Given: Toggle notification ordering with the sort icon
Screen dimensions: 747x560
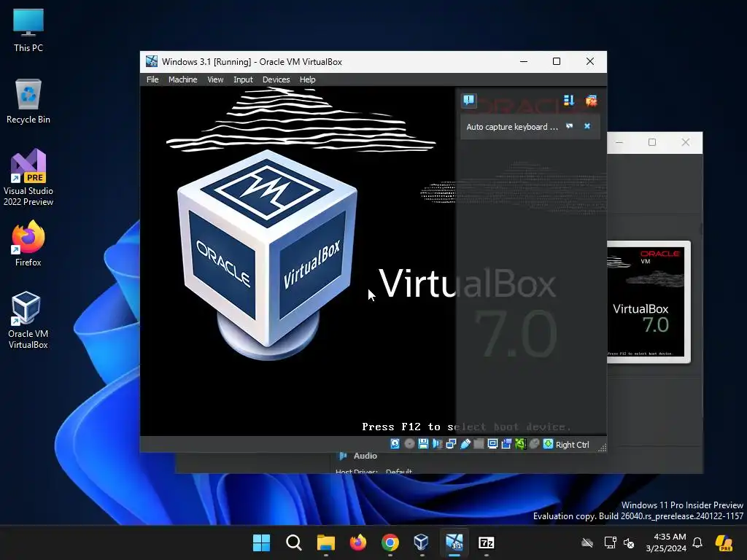Looking at the screenshot, I should click(569, 100).
